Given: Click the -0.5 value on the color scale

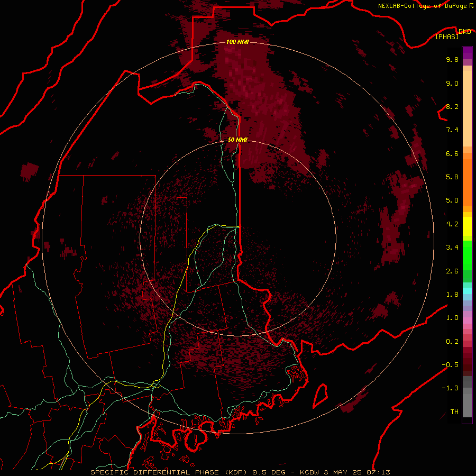Looking at the screenshot, I should (450, 364).
